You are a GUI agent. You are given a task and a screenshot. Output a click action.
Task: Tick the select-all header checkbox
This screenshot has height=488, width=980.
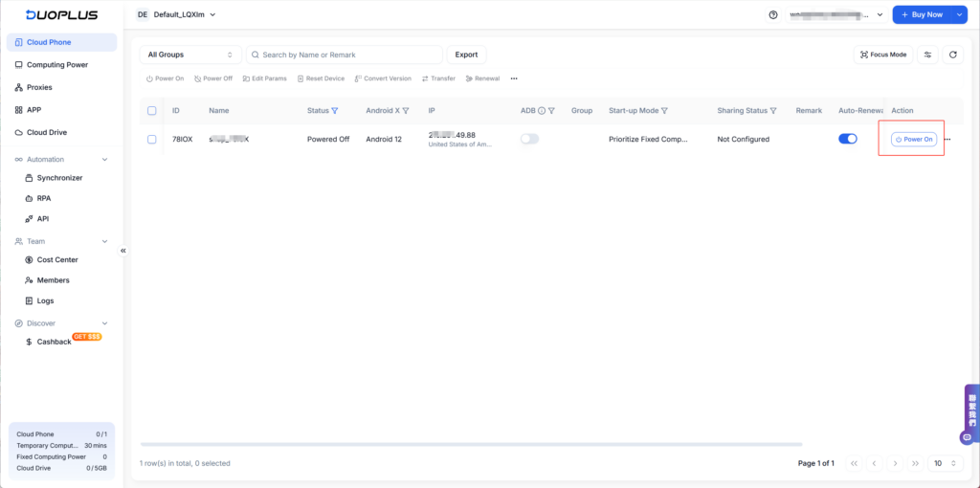[152, 111]
